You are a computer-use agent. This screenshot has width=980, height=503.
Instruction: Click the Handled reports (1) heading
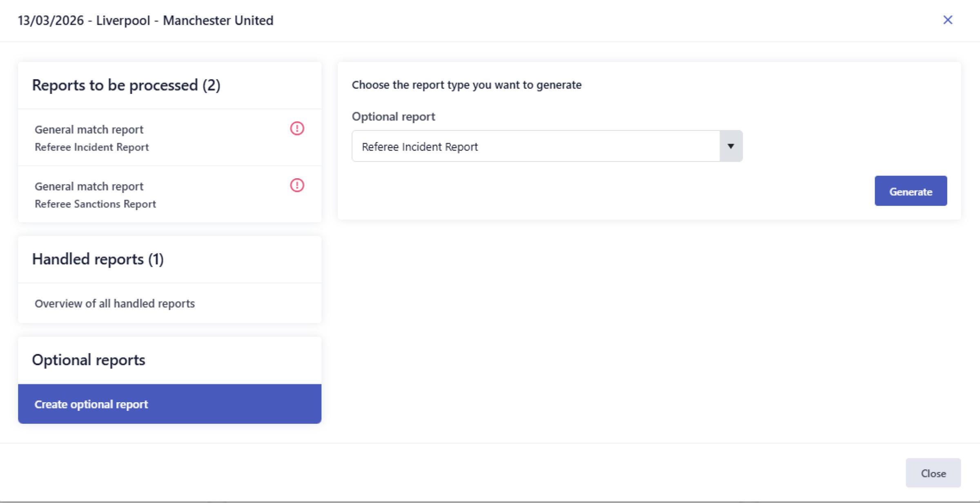coord(98,259)
